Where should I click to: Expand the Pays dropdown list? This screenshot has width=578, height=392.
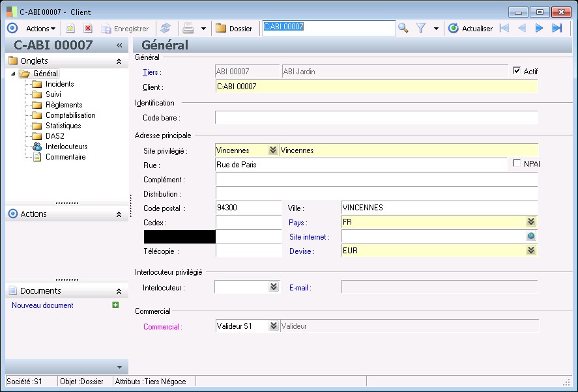pos(531,222)
